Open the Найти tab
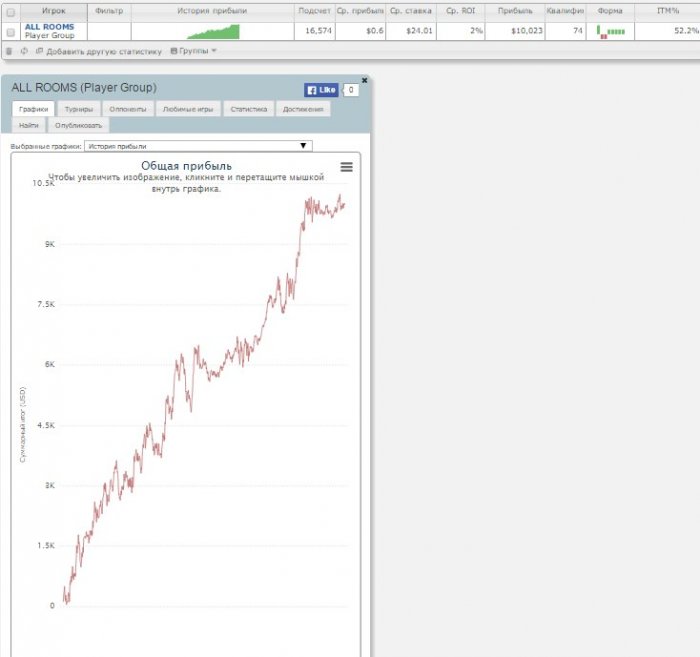The width and height of the screenshot is (700, 657). point(29,125)
